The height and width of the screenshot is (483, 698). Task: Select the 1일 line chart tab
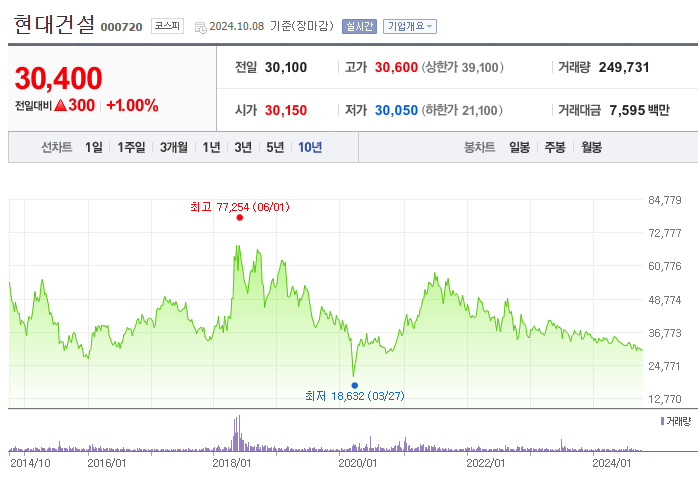pos(93,147)
